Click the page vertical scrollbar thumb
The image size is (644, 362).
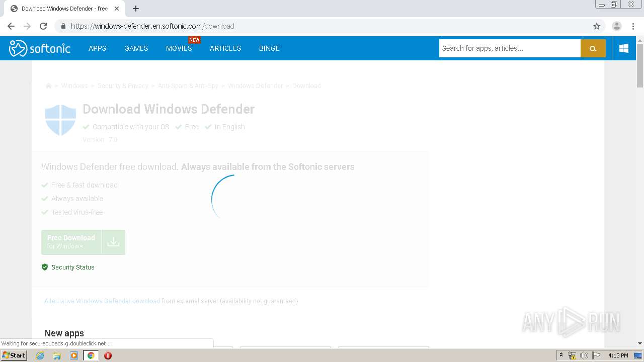(640, 65)
